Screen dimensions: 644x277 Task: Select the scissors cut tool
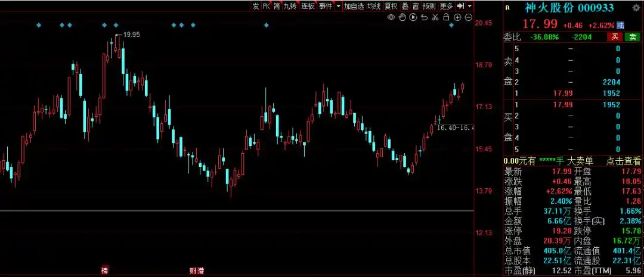(x=435, y=17)
